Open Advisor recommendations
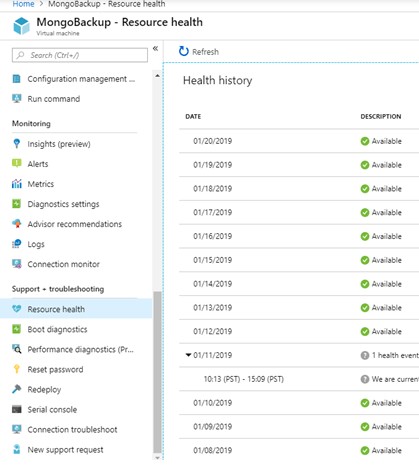 [x=76, y=224]
